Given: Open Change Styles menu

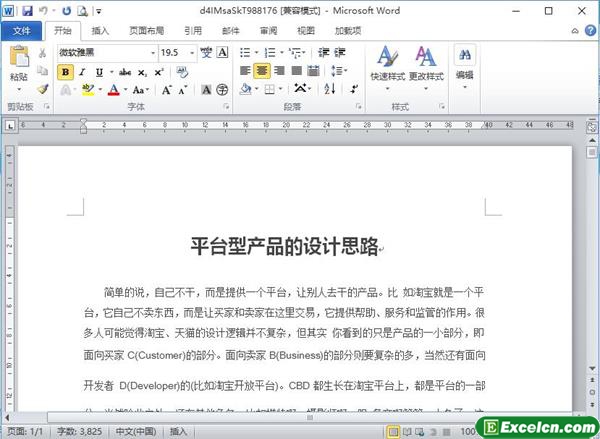Looking at the screenshot, I should pyautogui.click(x=426, y=69).
